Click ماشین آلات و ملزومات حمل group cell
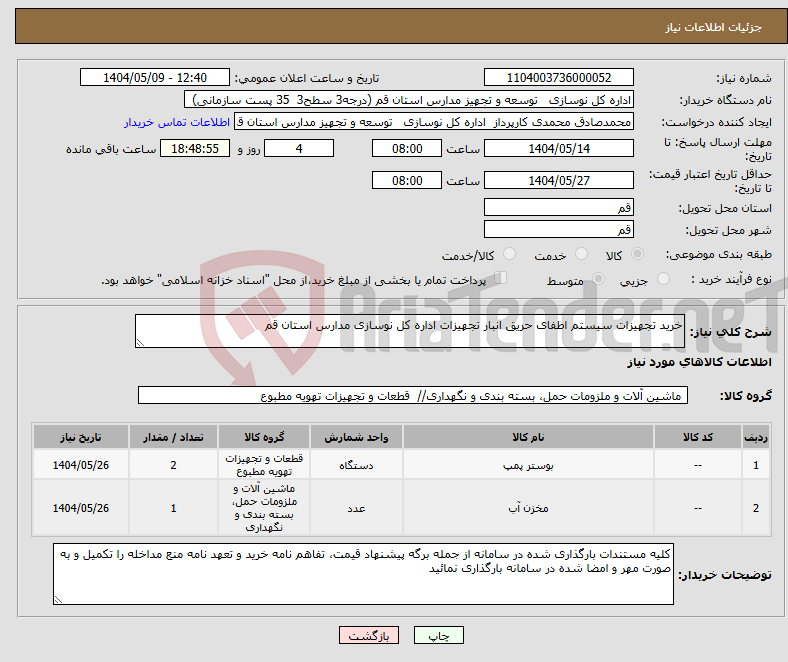The image size is (788, 662). [264, 508]
